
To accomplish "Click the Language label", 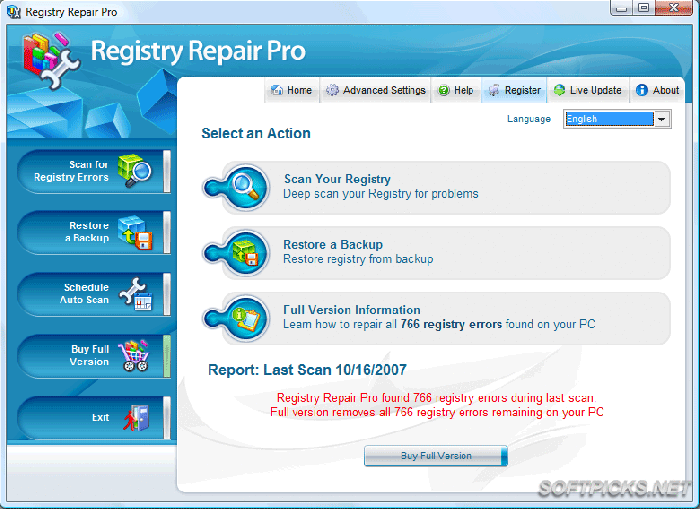I will pyautogui.click(x=529, y=119).
